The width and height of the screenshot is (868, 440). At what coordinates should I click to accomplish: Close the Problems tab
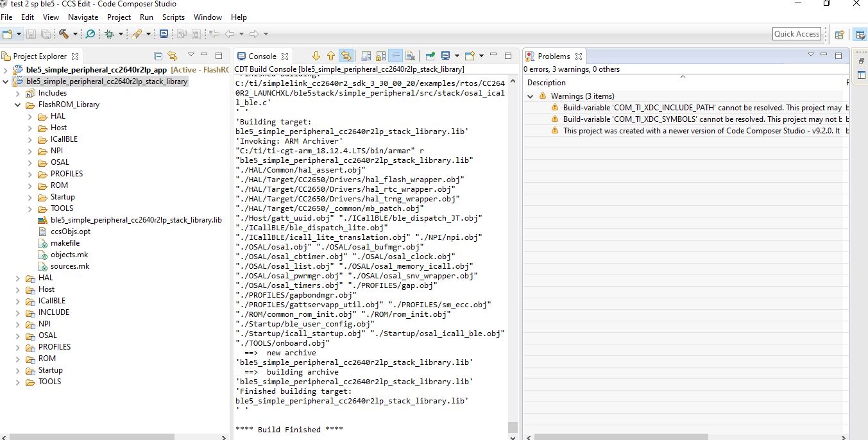click(x=578, y=56)
